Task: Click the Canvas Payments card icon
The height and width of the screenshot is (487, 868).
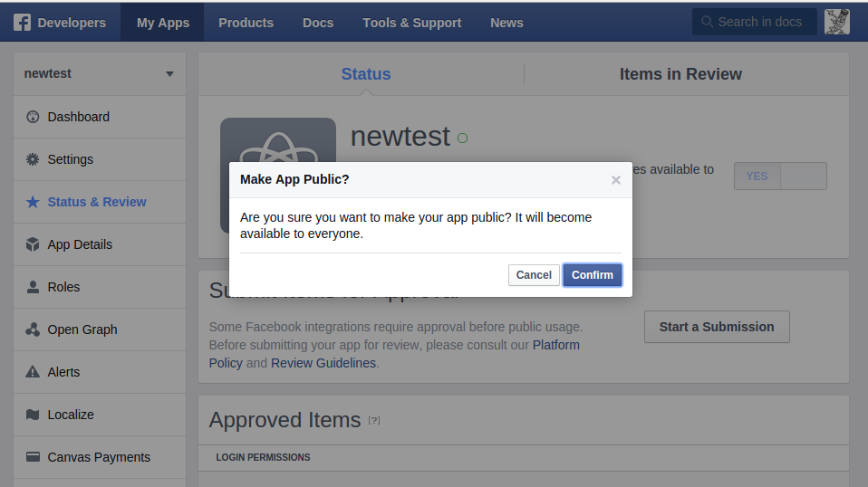Action: click(x=33, y=456)
